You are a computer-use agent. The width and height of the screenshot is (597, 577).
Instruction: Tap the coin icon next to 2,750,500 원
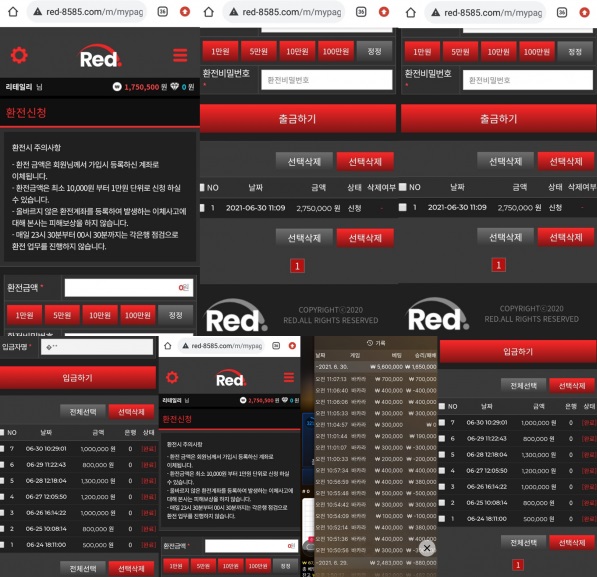[243, 400]
